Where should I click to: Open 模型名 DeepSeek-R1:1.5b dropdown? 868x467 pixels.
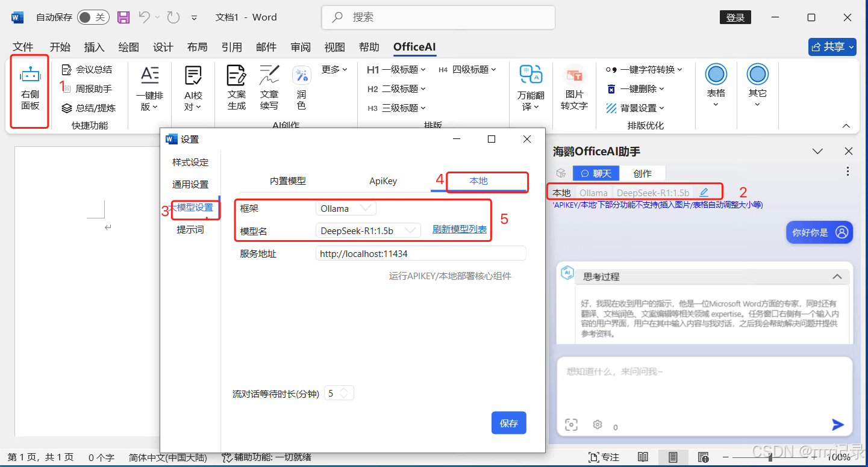click(x=367, y=230)
